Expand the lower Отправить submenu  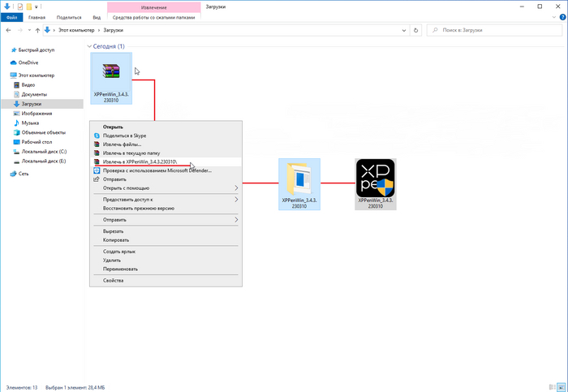pos(166,220)
